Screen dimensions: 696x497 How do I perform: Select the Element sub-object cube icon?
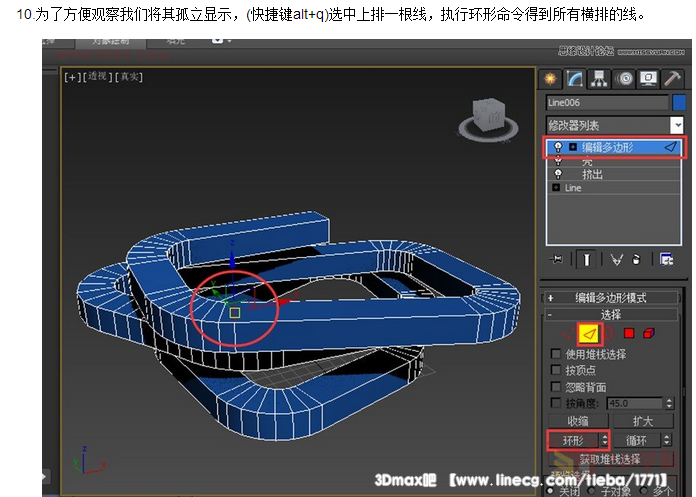(x=649, y=333)
